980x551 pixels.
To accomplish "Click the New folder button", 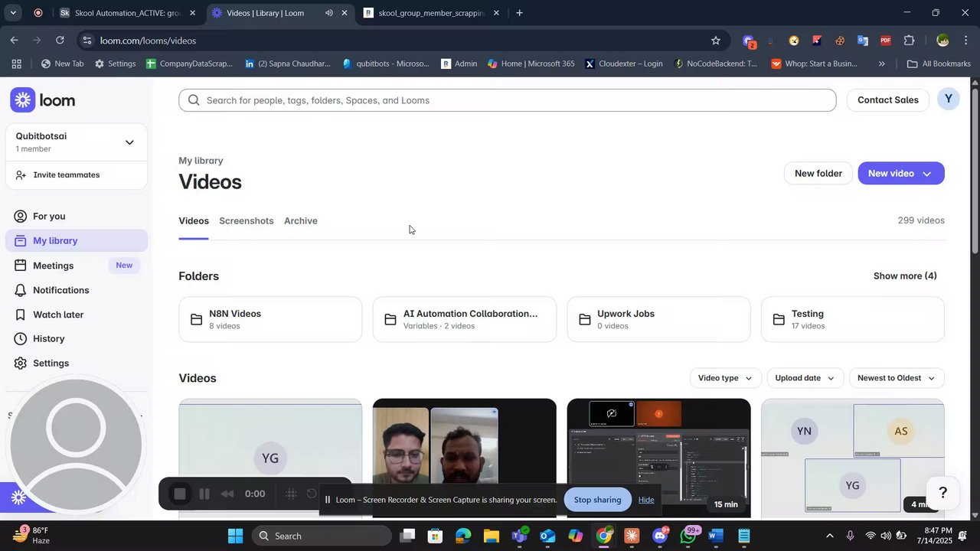I will pyautogui.click(x=818, y=174).
